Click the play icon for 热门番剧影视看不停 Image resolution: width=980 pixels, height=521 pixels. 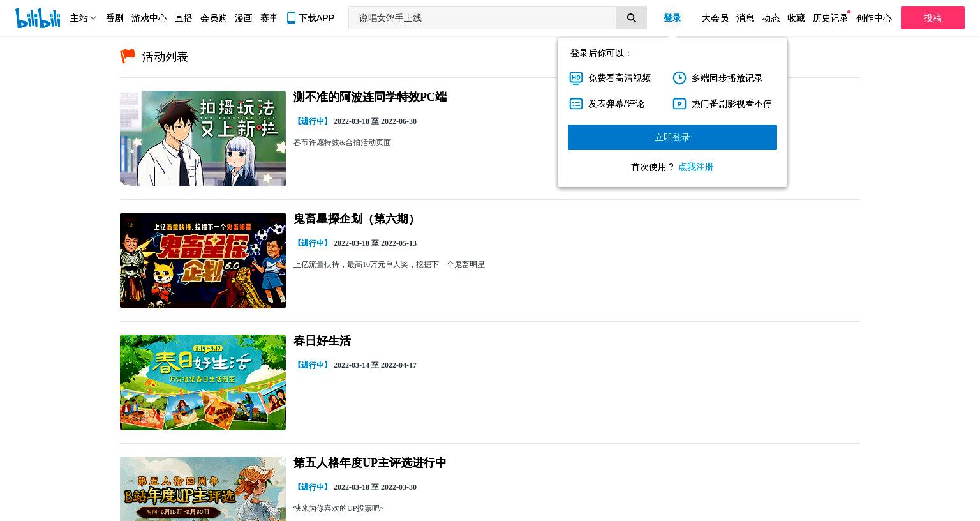pos(679,103)
